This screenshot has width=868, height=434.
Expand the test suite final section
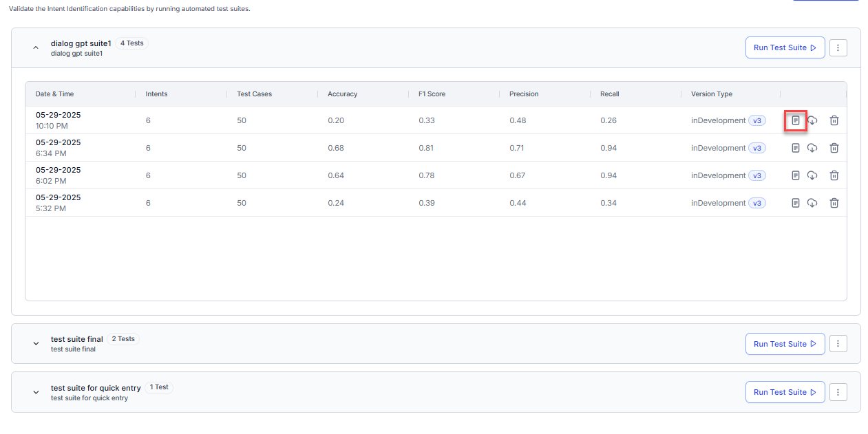click(x=36, y=344)
